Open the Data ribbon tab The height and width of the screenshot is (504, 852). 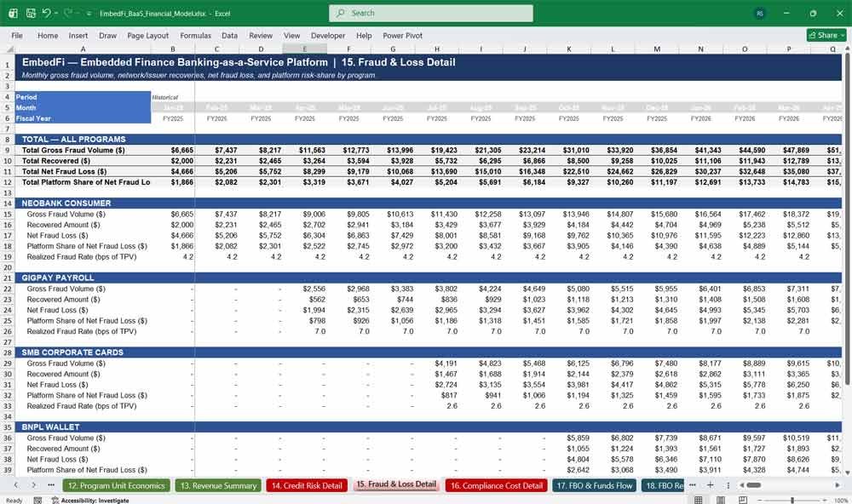[x=229, y=35]
